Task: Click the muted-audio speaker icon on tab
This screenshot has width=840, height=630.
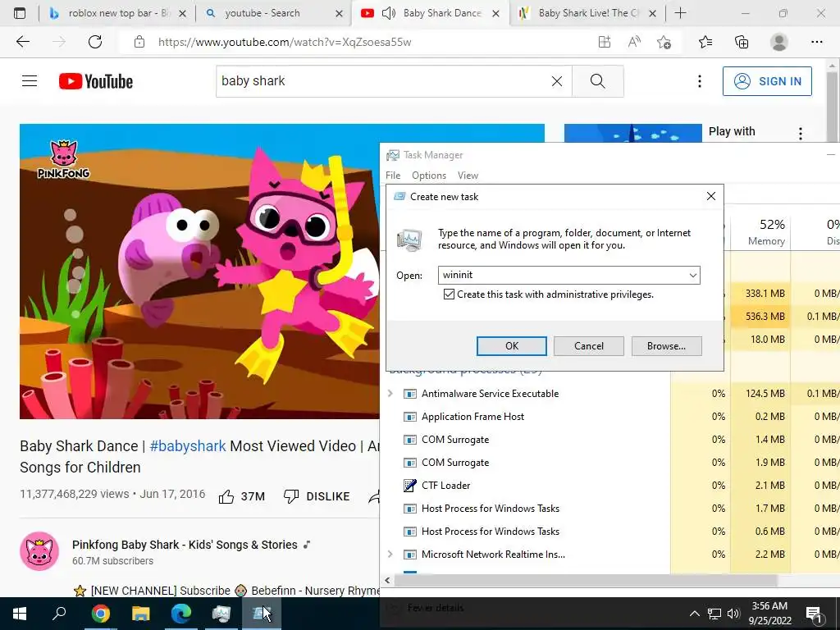Action: click(x=388, y=13)
